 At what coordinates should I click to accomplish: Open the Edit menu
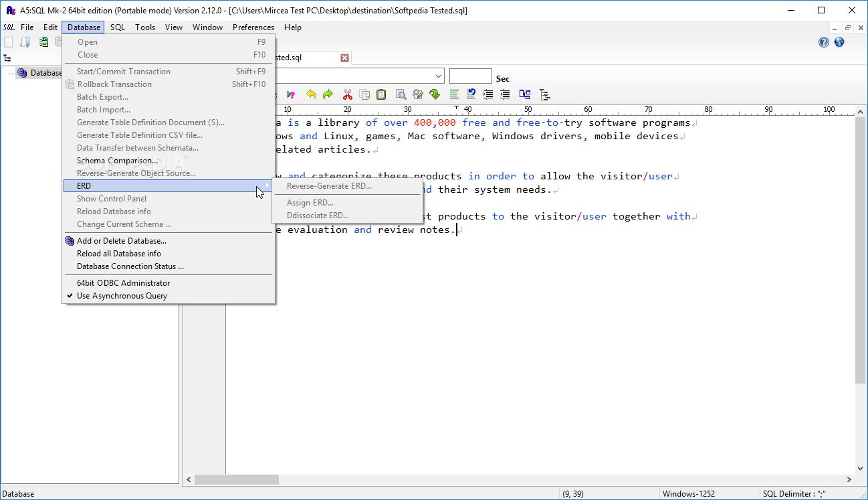pos(50,27)
